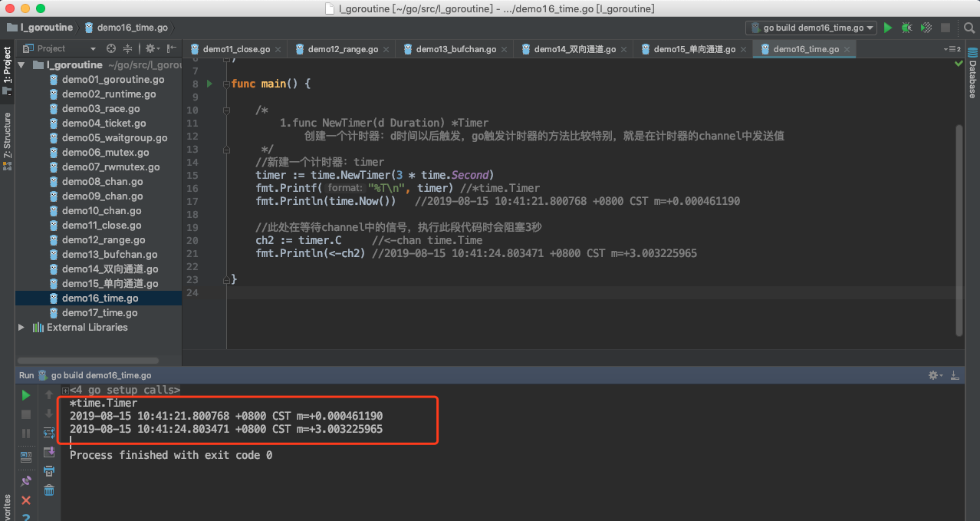Image resolution: width=980 pixels, height=521 pixels.
Task: Switch to the demo13_bufchan.go tab
Action: 455,49
